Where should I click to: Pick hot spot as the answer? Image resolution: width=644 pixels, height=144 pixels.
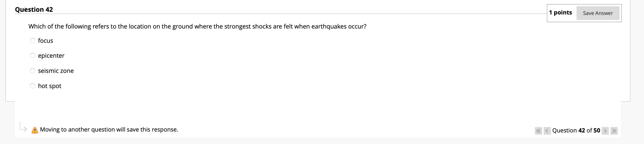(32, 86)
